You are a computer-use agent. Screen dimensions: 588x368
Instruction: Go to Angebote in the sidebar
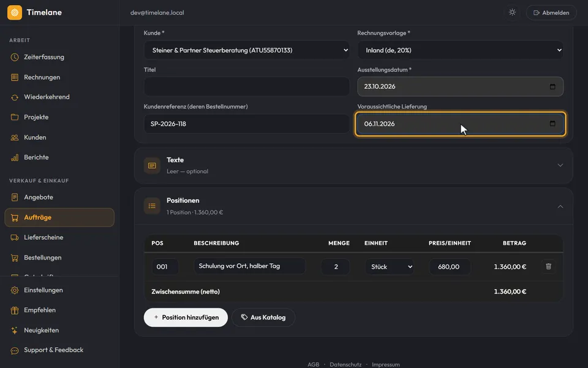click(59, 197)
